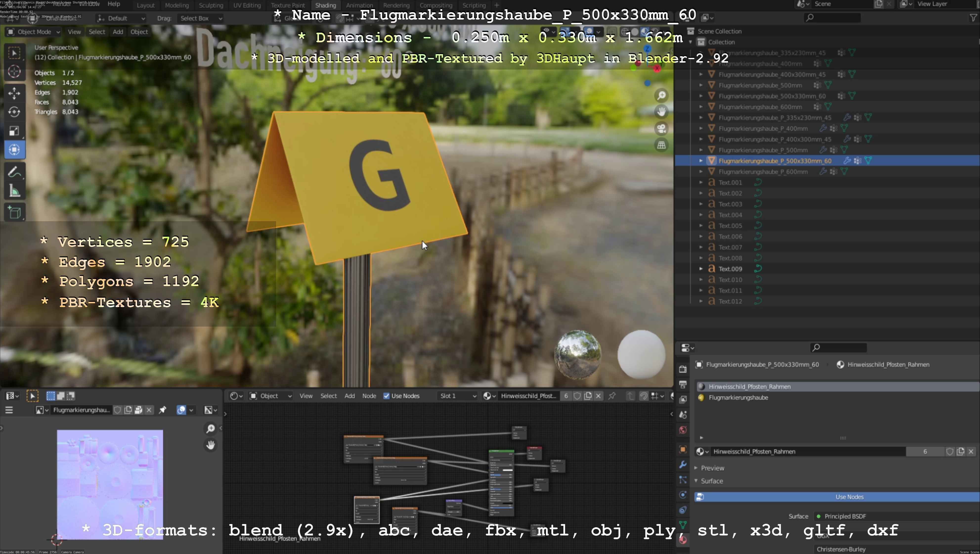Select Flugmarkierungshaube material slot

(x=738, y=398)
